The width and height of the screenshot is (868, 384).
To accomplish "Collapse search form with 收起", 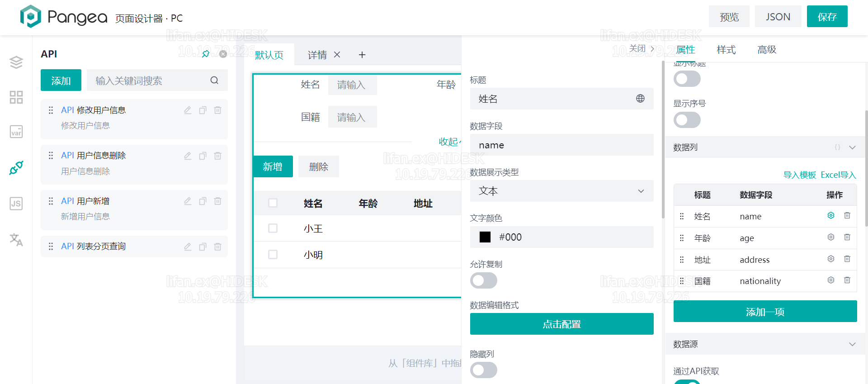I will click(x=449, y=142).
